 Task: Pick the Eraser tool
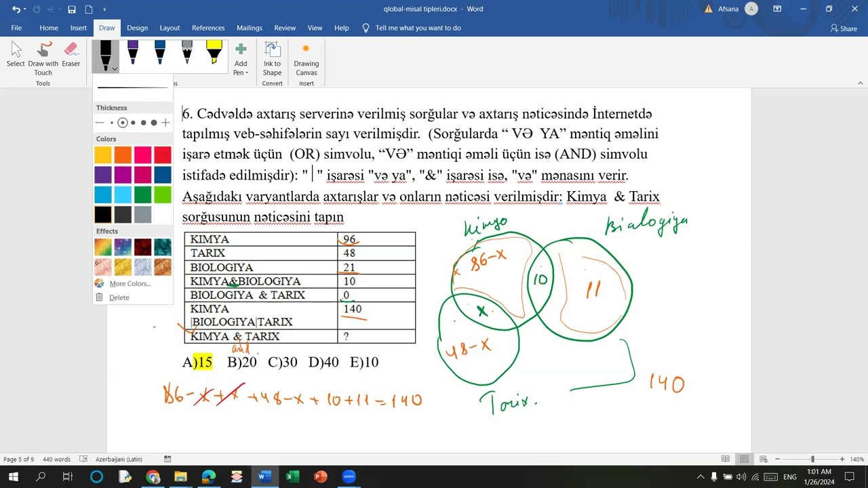pyautogui.click(x=71, y=54)
